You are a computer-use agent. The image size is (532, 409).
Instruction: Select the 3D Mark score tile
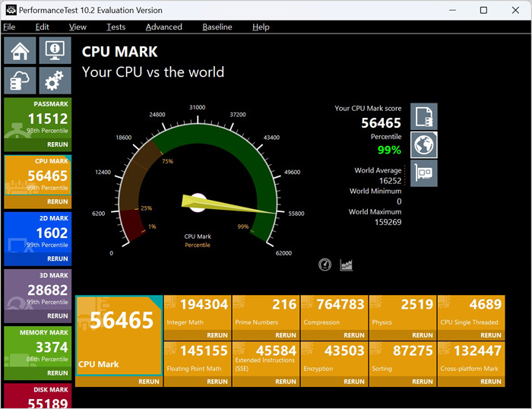38,291
